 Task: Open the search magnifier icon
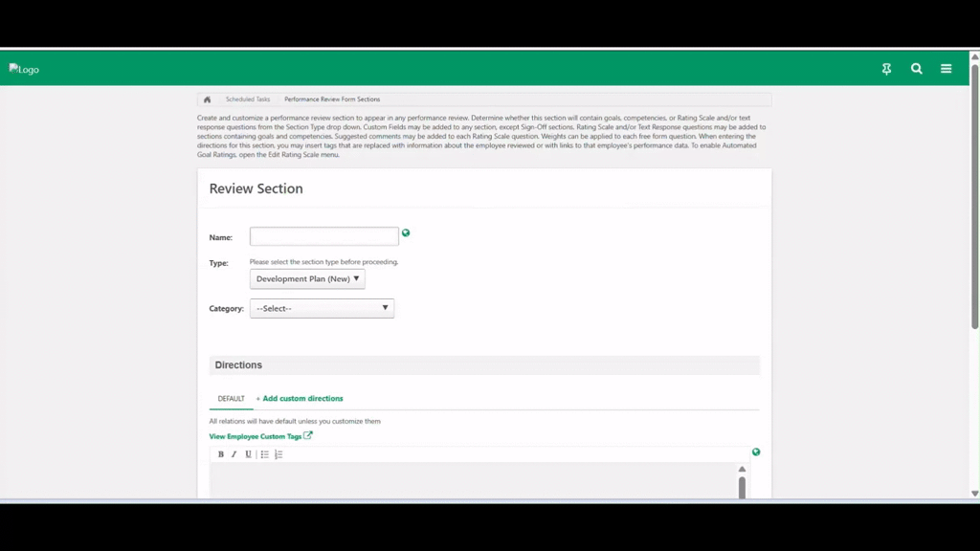click(x=916, y=69)
